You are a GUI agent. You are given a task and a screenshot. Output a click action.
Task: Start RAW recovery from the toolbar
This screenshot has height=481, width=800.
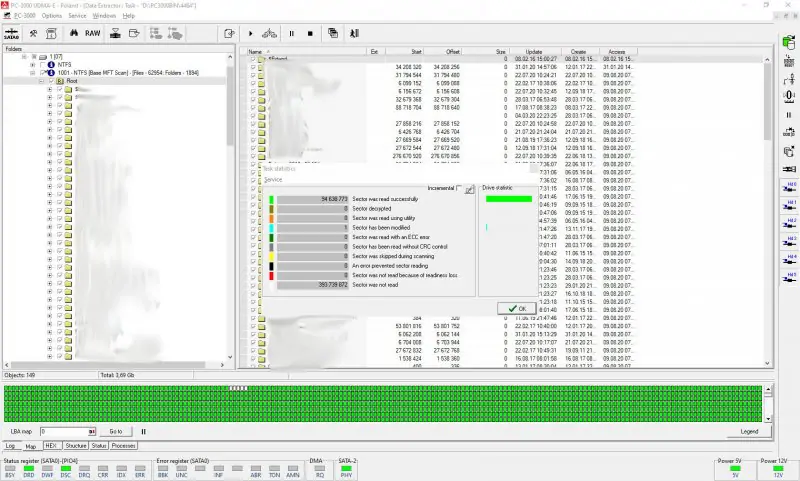coord(92,33)
